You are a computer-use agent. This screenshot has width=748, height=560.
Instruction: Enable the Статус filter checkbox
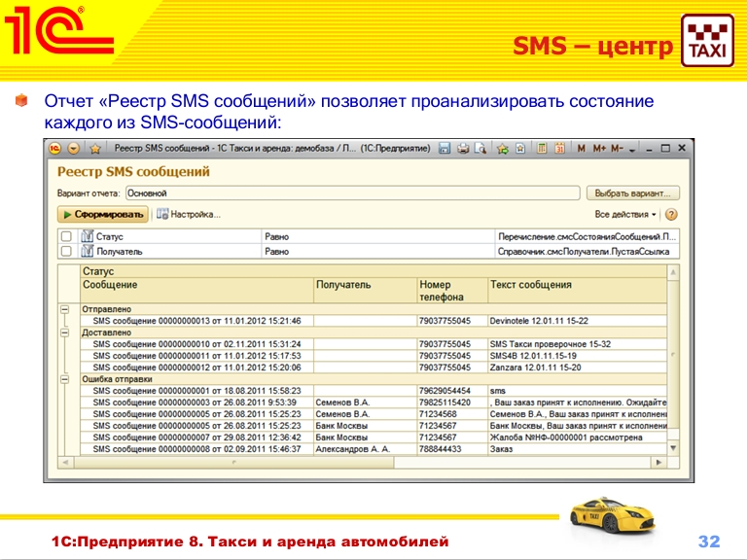[x=66, y=236]
